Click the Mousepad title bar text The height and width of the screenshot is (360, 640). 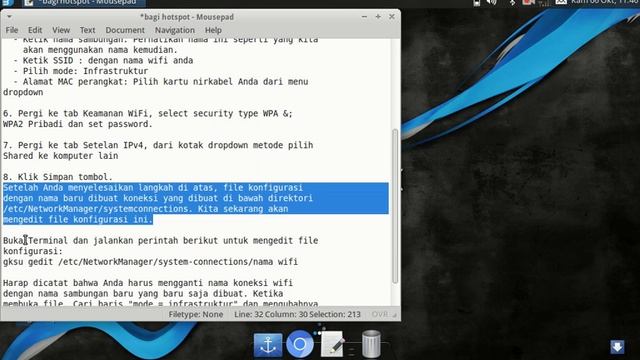click(x=187, y=17)
